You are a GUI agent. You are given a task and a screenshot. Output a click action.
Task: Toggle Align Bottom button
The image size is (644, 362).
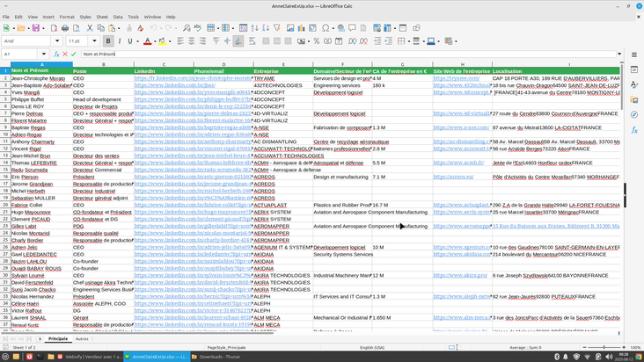(238, 41)
